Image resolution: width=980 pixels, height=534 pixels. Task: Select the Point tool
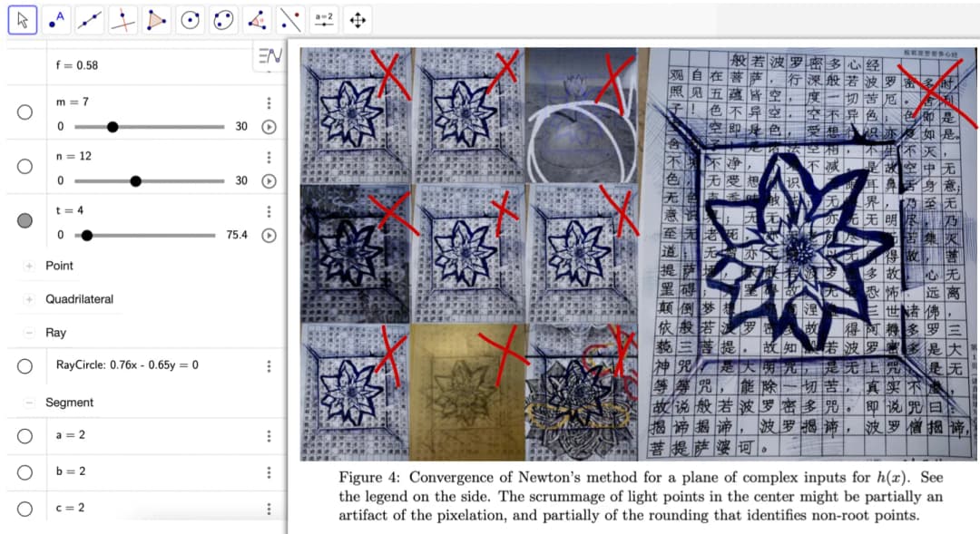tap(56, 20)
